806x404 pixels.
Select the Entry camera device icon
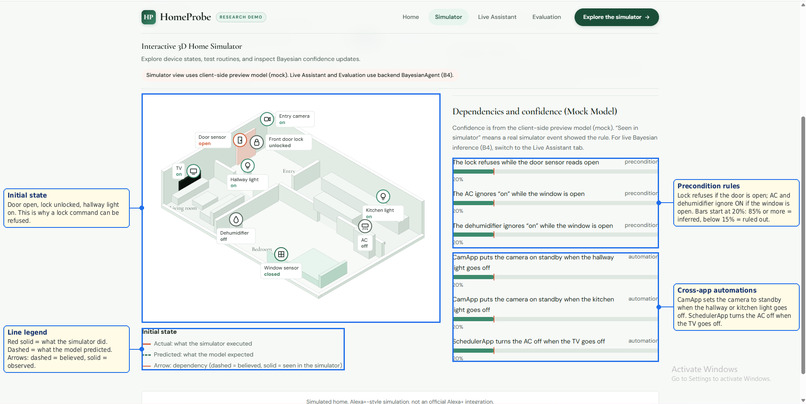pos(267,119)
